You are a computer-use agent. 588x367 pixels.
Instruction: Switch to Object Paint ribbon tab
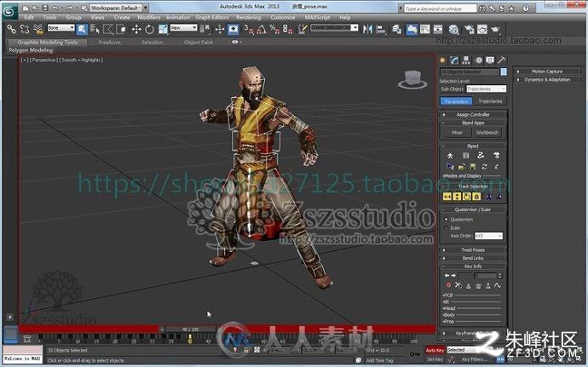pos(199,43)
